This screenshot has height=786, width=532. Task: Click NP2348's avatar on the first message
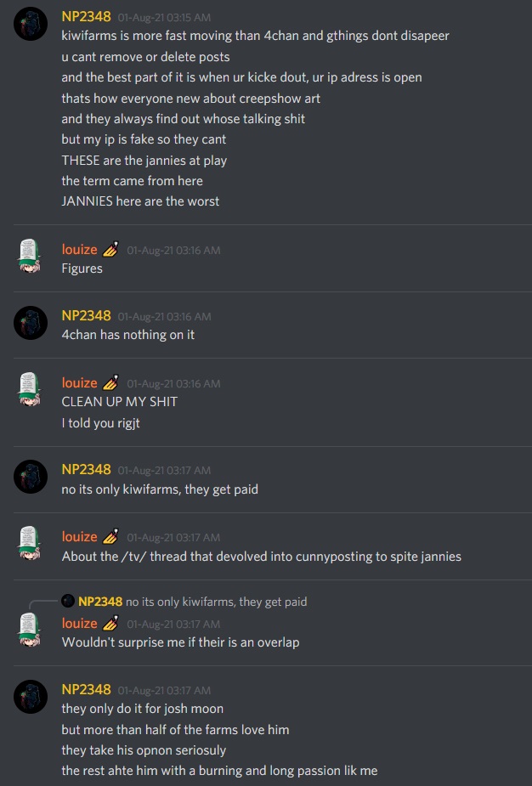[x=31, y=24]
